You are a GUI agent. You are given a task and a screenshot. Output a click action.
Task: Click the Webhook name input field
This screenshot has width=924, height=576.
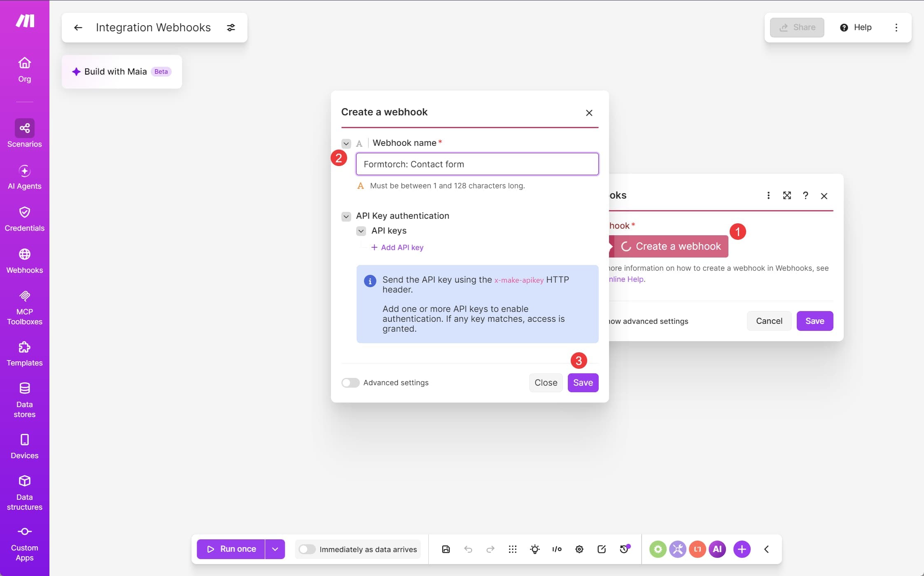tap(477, 164)
